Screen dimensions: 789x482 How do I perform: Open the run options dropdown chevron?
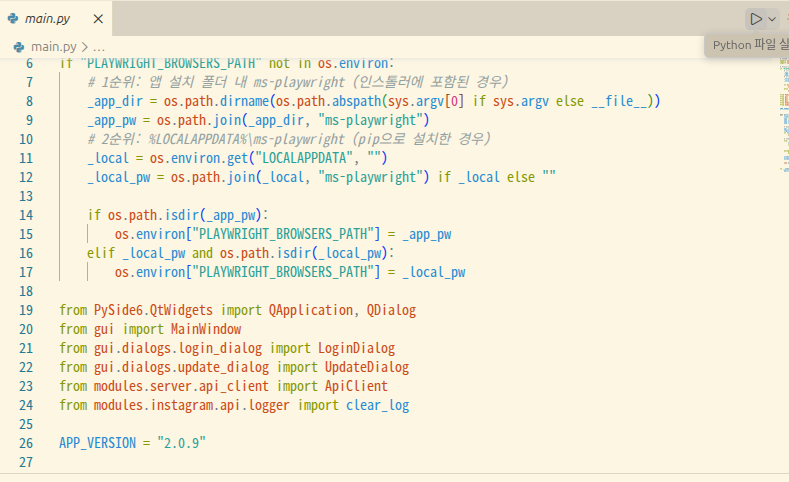(x=772, y=19)
